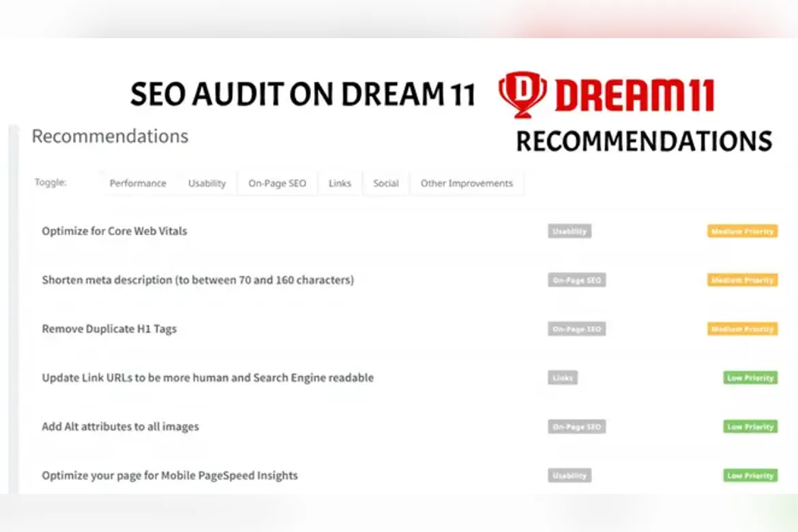Click the 'Recommendations' section heading

point(110,136)
